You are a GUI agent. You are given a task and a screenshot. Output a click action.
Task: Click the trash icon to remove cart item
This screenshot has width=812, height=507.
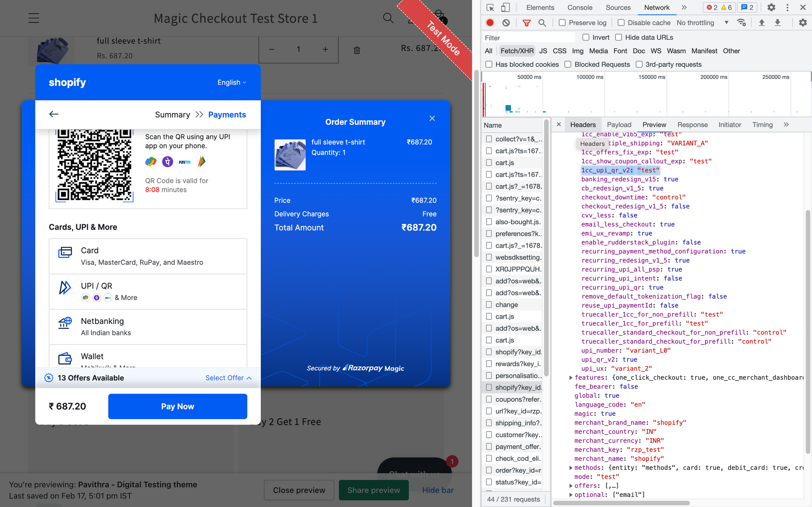357,50
